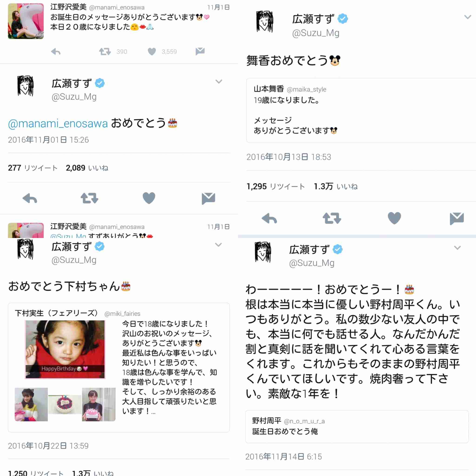Reply to the @manami_enosawa おめでとう tweet
The height and width of the screenshot is (476, 476).
[x=30, y=198]
